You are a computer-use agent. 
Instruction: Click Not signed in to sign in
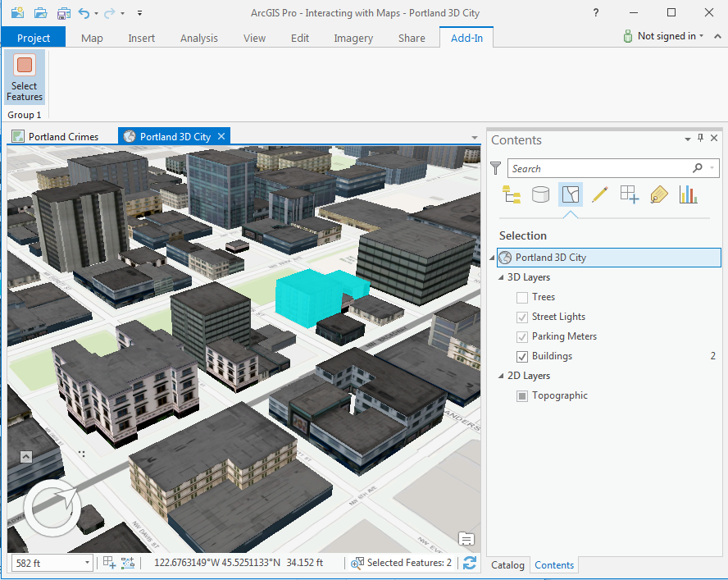[x=662, y=36]
